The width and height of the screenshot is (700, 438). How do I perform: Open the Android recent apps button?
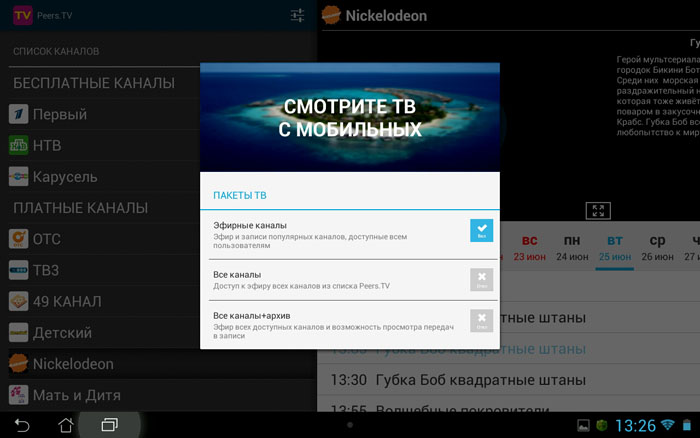coord(109,425)
